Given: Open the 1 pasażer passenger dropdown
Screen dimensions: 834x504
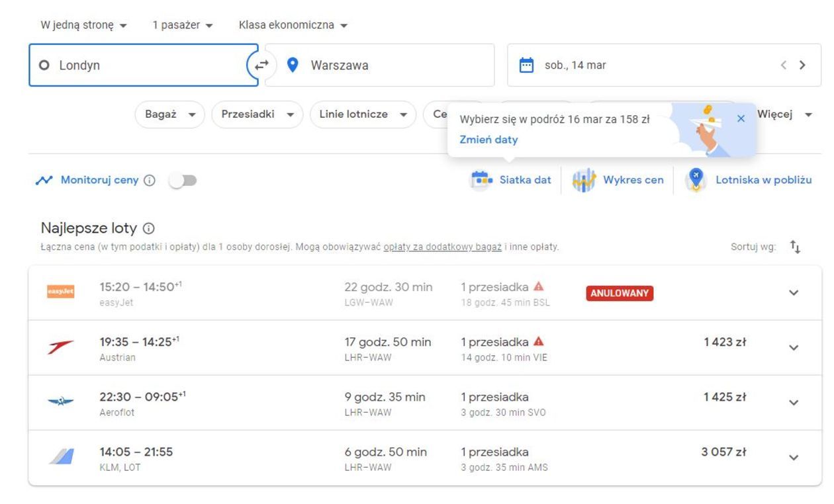Looking at the screenshot, I should tap(183, 25).
